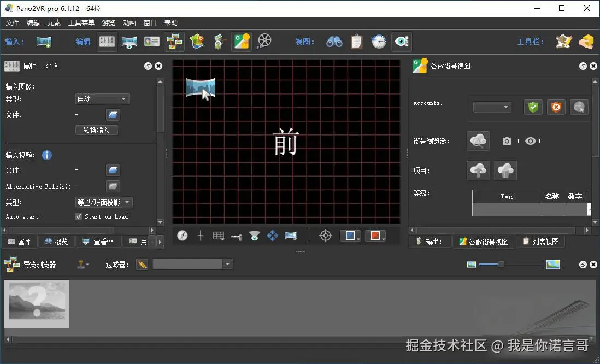Click the Tag column header

point(507,196)
